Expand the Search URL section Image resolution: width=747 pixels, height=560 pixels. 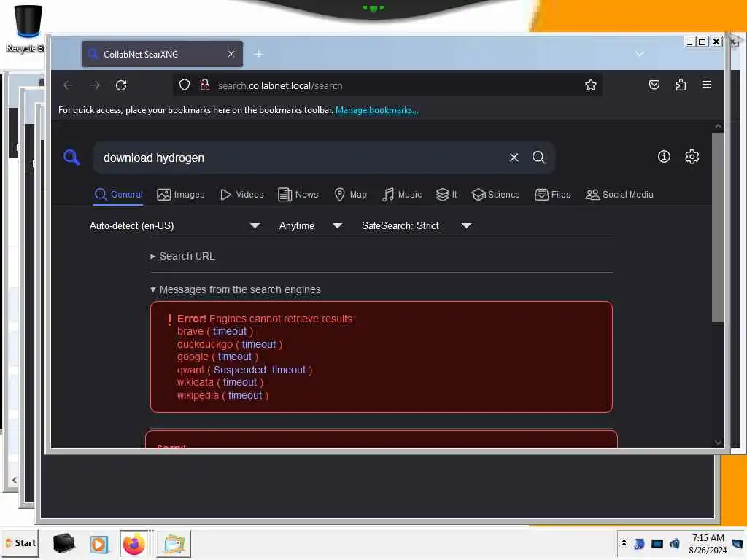[182, 256]
